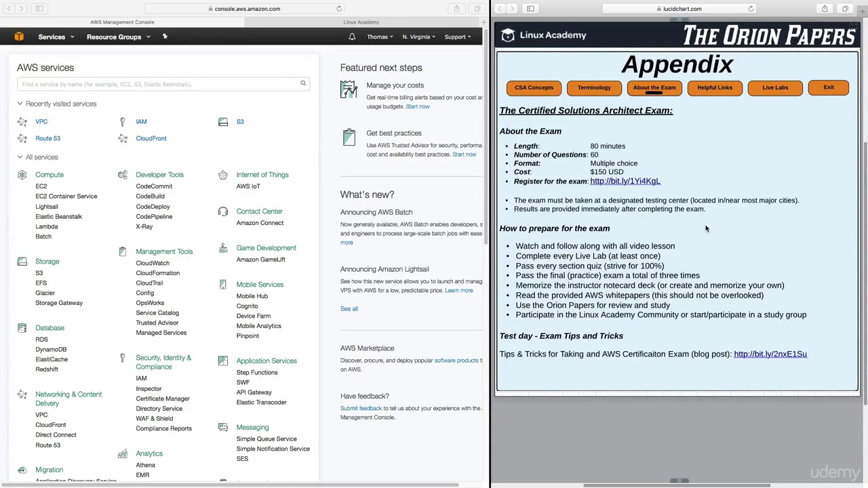
Task: Open the notifications bell icon
Action: [x=352, y=37]
